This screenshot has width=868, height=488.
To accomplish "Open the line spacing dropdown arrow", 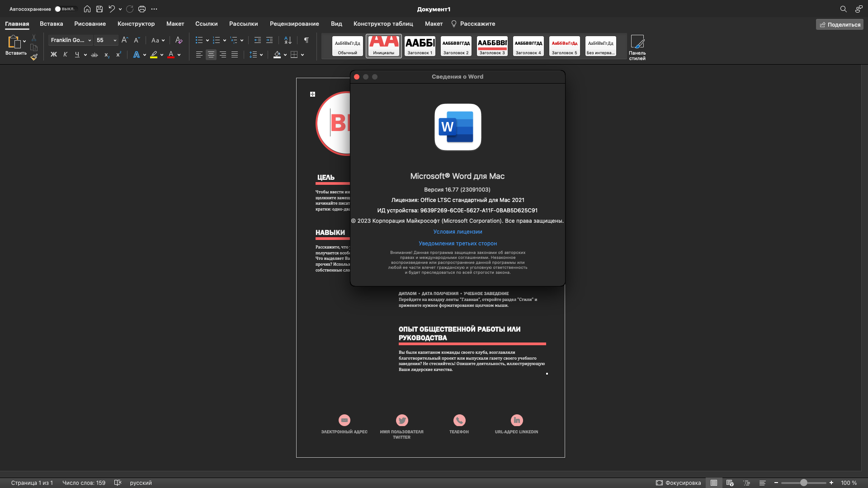I will click(261, 55).
